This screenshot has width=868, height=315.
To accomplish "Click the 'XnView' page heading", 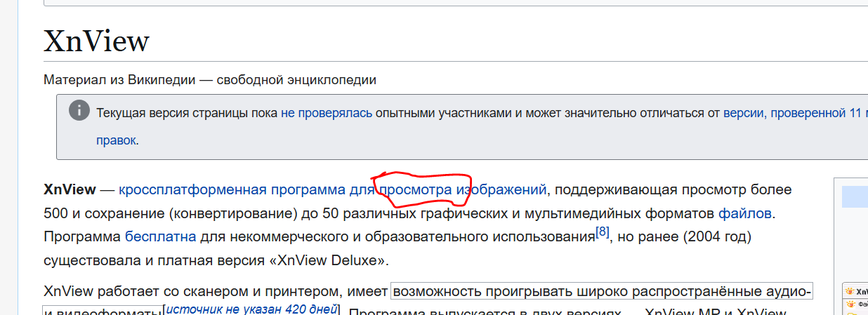I will [x=96, y=41].
